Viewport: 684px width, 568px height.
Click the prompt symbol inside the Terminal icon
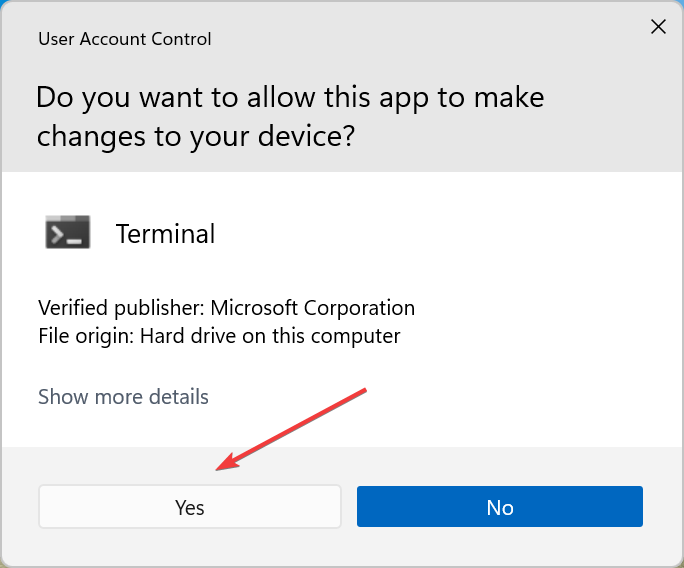[x=61, y=234]
